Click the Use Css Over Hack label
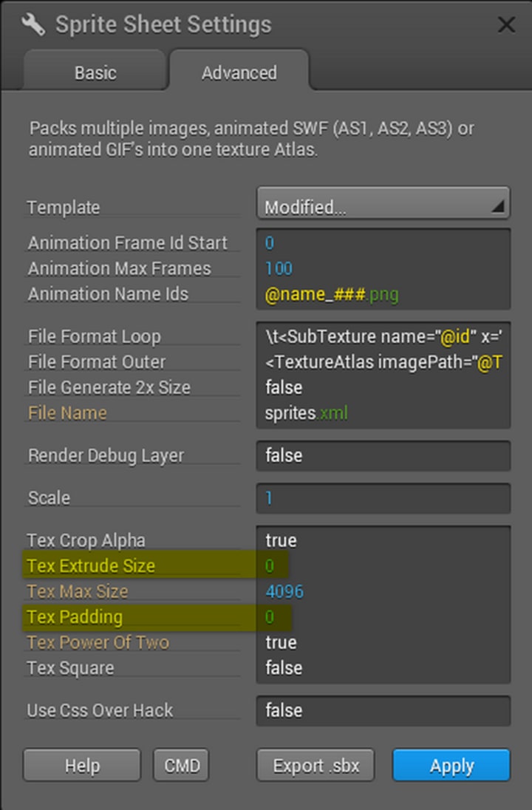This screenshot has height=810, width=532. pyautogui.click(x=100, y=710)
